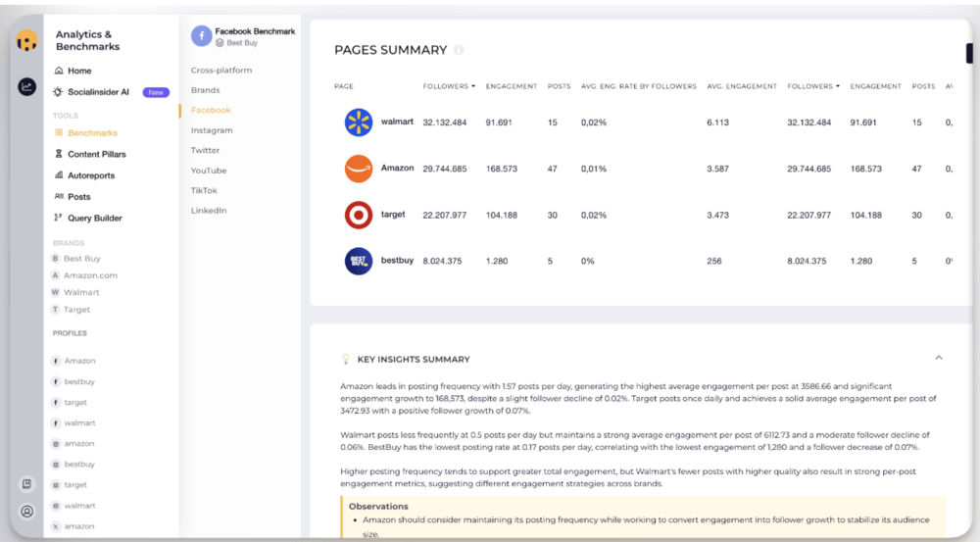The image size is (980, 542).
Task: Click the bookmark icon at bottom of rail
Action: (x=26, y=484)
